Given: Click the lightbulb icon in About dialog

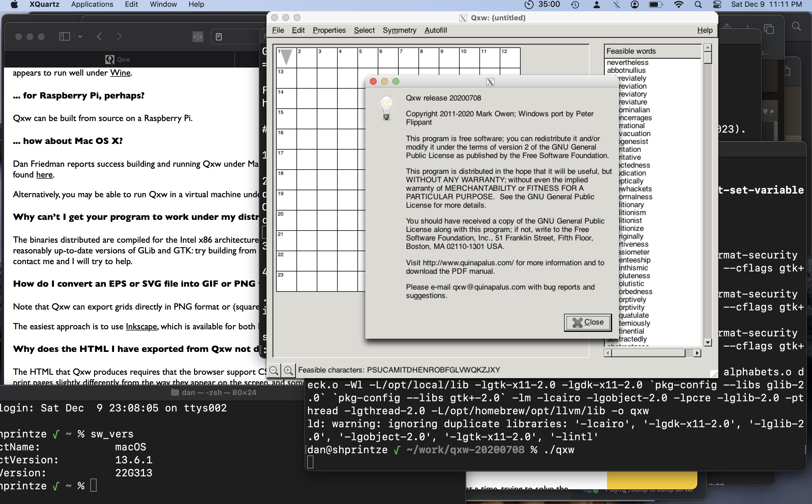Looking at the screenshot, I should [x=386, y=108].
